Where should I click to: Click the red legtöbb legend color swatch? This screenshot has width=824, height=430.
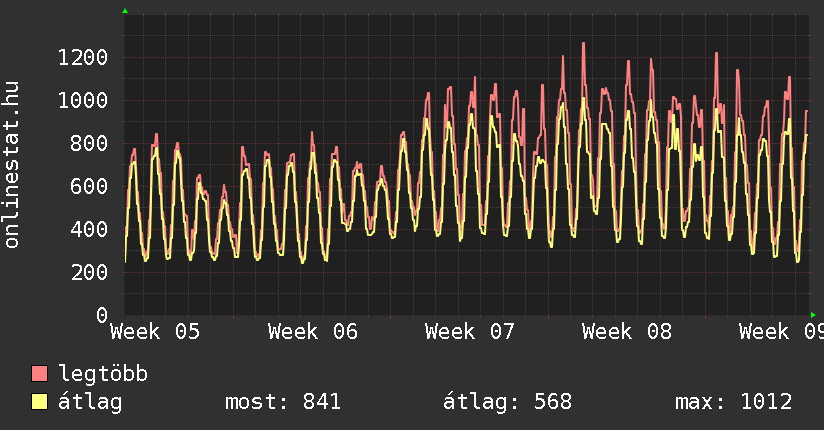pyautogui.click(x=40, y=374)
